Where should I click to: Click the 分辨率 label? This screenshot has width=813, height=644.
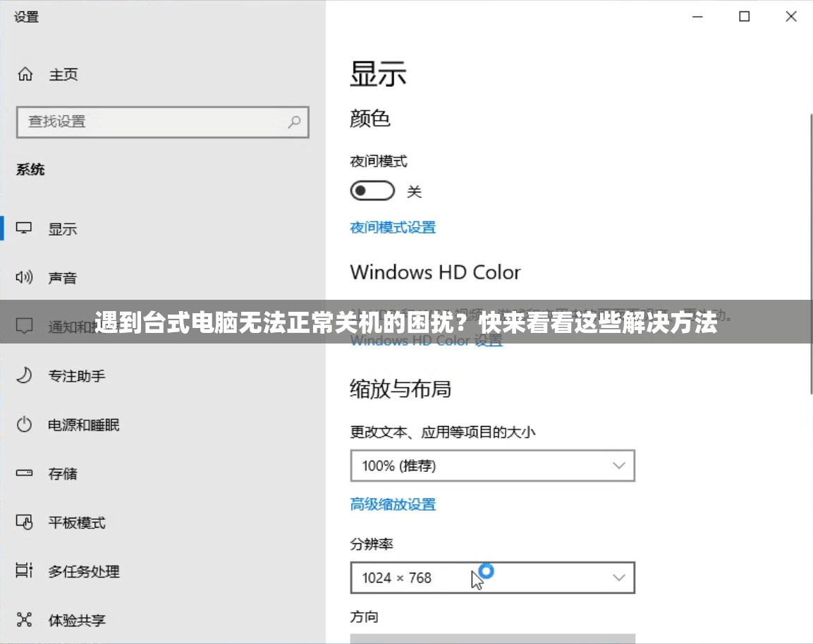pos(371,544)
